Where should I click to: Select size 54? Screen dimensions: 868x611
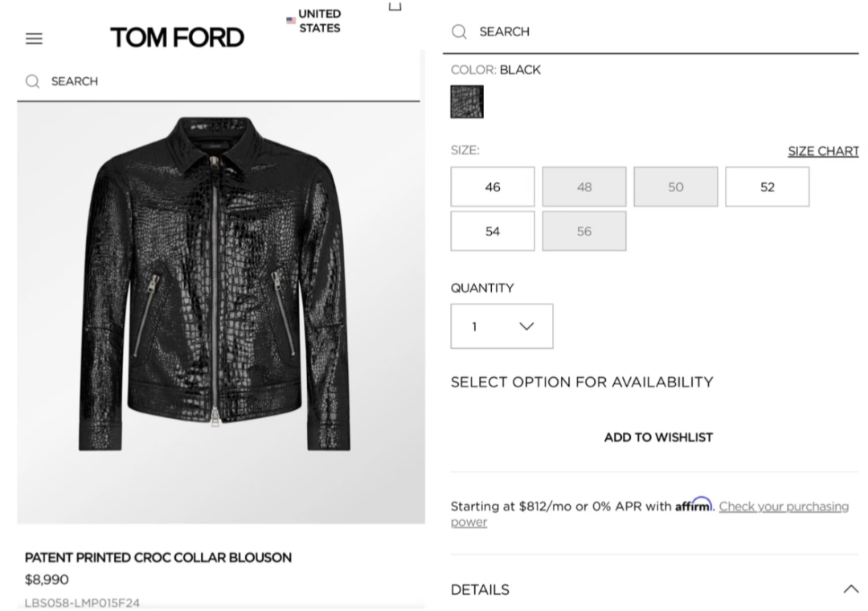pyautogui.click(x=493, y=231)
